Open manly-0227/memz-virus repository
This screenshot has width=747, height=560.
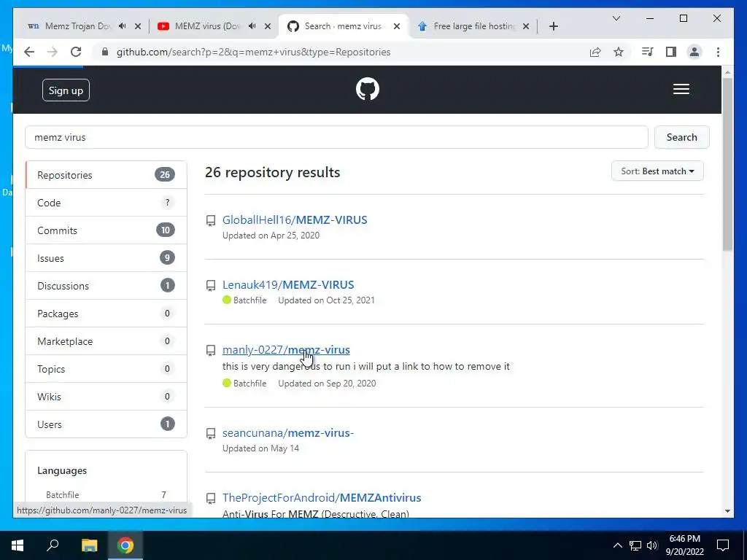point(286,349)
